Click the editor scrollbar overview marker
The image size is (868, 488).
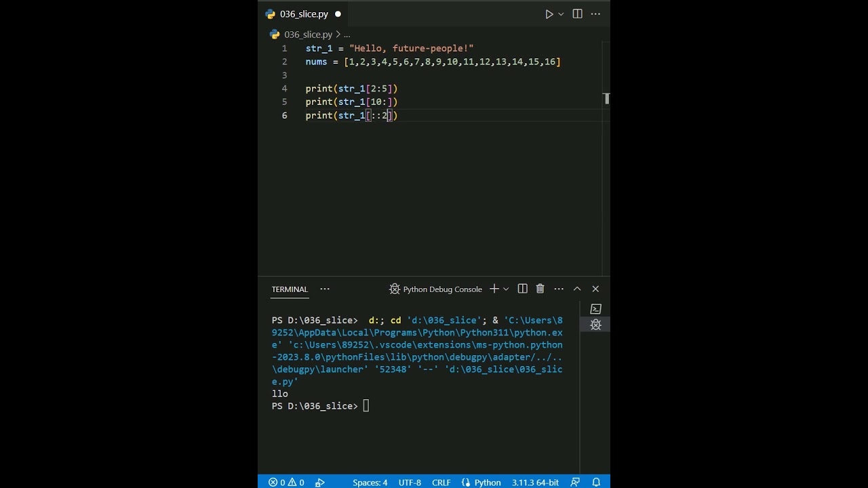(x=606, y=99)
